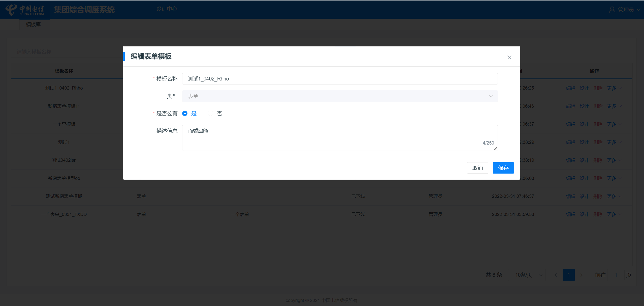Click the next page arrow in pagination
The width and height of the screenshot is (644, 306).
click(582, 275)
